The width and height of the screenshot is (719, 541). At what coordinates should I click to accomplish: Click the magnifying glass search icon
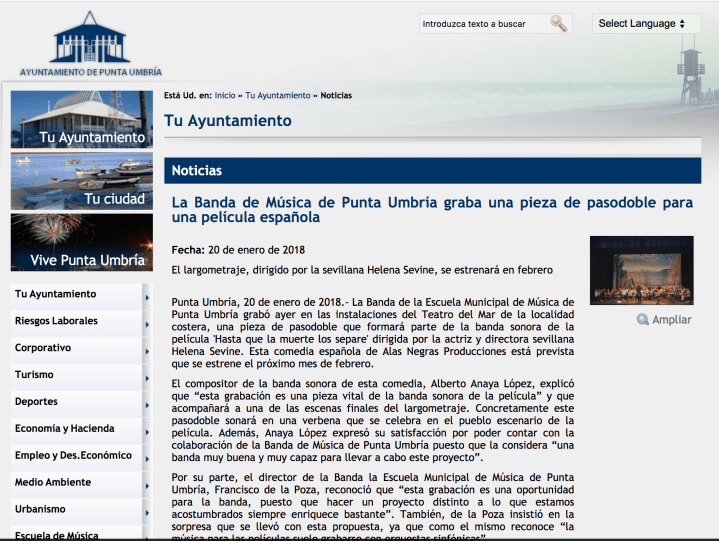pos(558,23)
